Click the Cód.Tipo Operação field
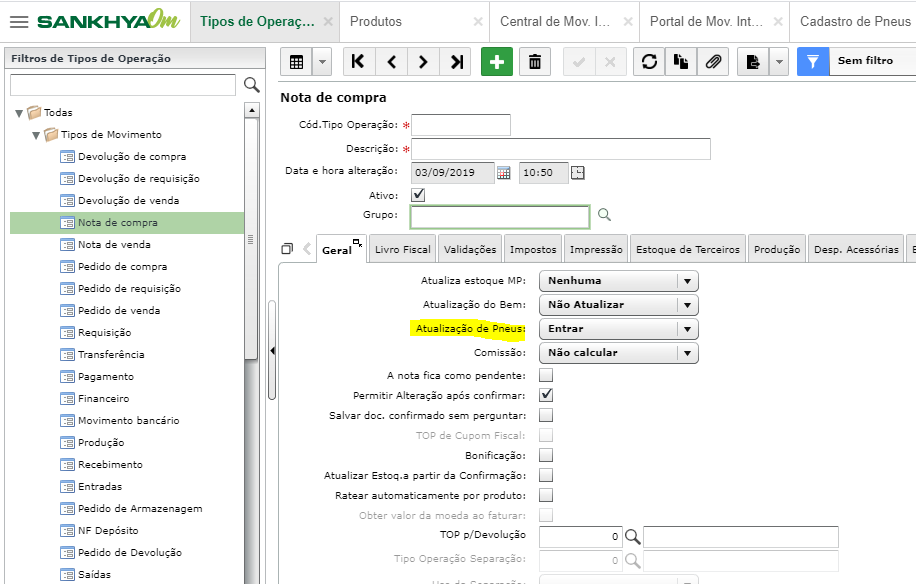 click(461, 125)
